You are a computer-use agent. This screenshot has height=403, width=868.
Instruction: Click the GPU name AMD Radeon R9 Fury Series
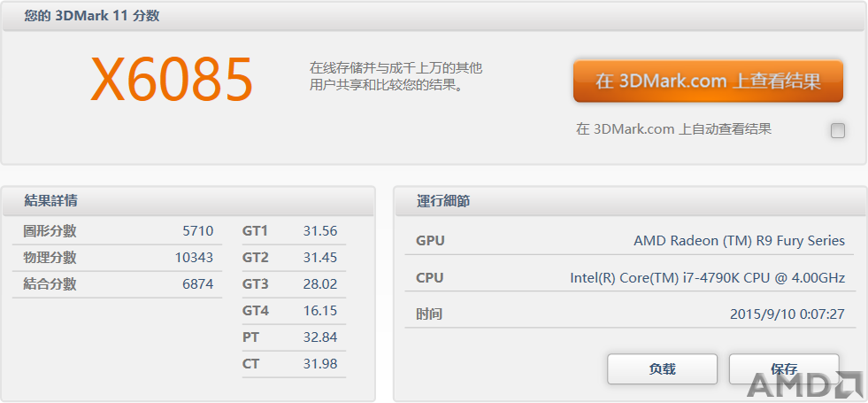739,241
